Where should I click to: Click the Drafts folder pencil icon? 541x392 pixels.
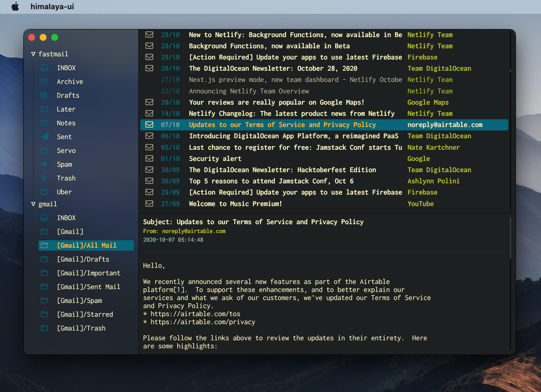click(x=44, y=95)
